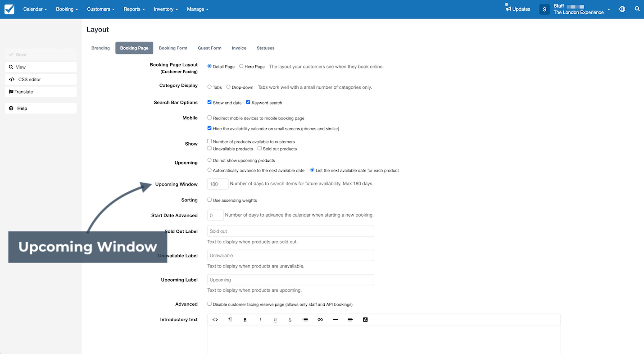This screenshot has width=644, height=354.
Task: Toggle HTML source view in editor toolbar
Action: tap(215, 320)
